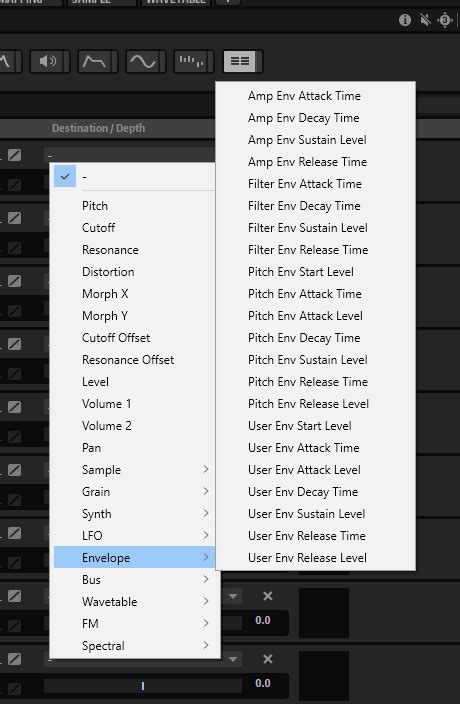Toggle the bypass checkbox beside Cutoff
Screen dimensions: 460x704
[15, 218]
